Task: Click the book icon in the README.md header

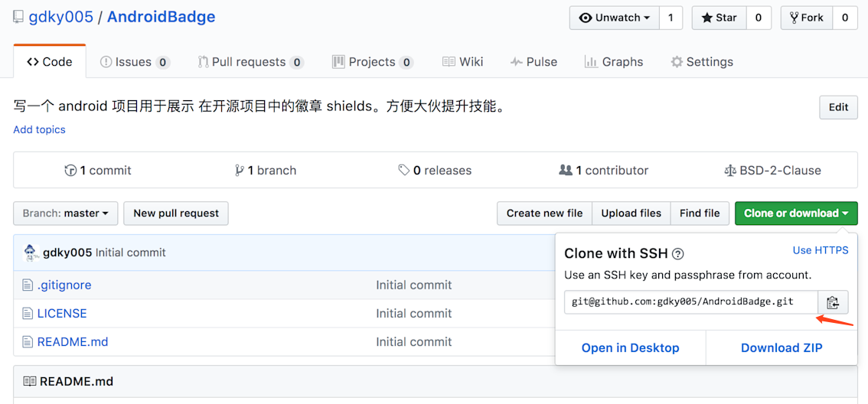Action: click(29, 381)
